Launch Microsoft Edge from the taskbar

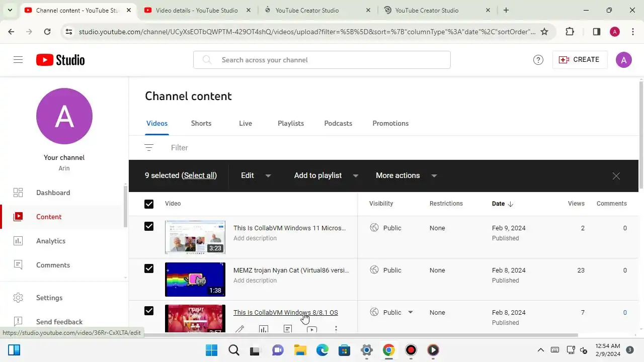[x=323, y=350]
